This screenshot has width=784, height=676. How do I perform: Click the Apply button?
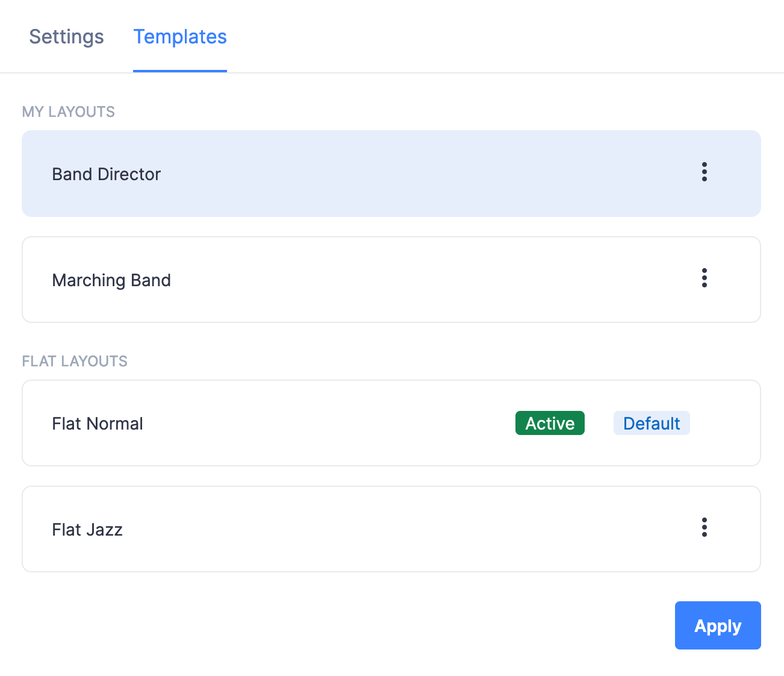[718, 625]
